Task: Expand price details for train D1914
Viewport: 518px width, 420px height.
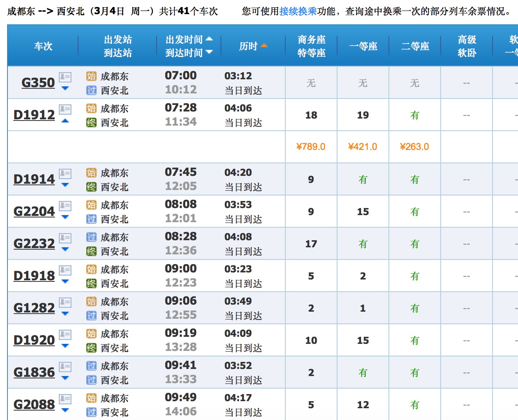Action: (65, 185)
